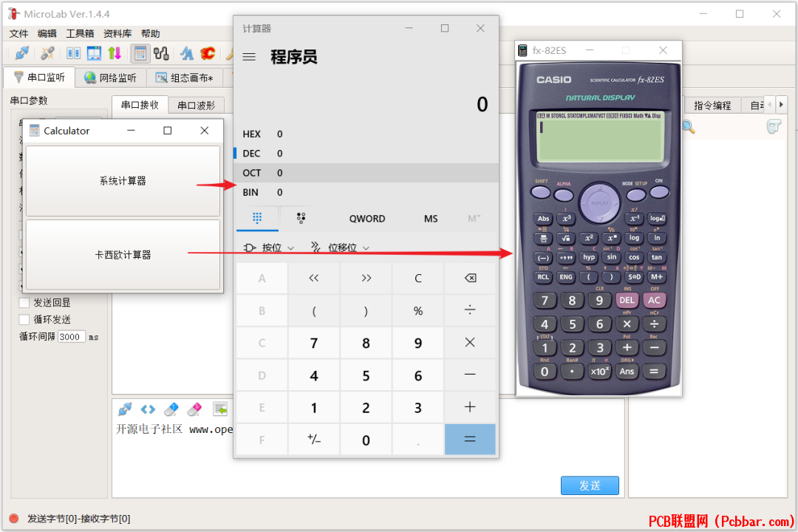
Task: Open the 文件 menu
Action: [18, 33]
